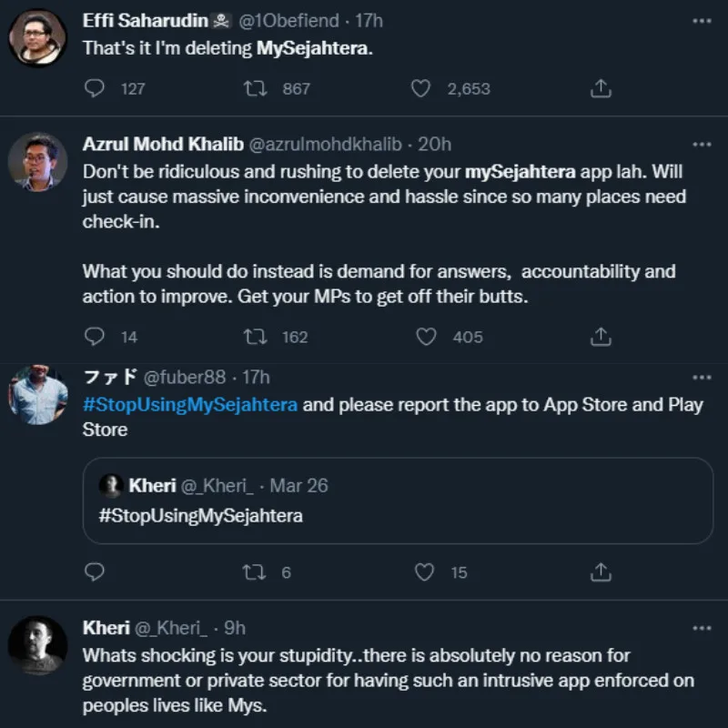Share Azrul Mohd Khalib's tweet
The height and width of the screenshot is (728, 728).
(x=601, y=337)
